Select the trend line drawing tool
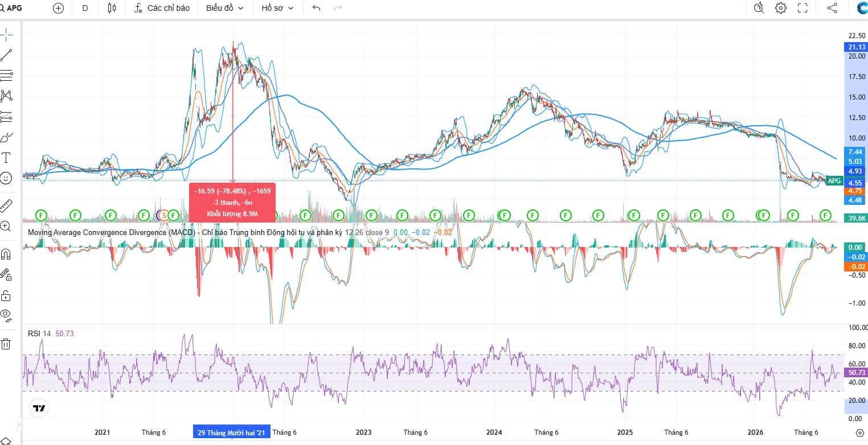 [x=6, y=55]
